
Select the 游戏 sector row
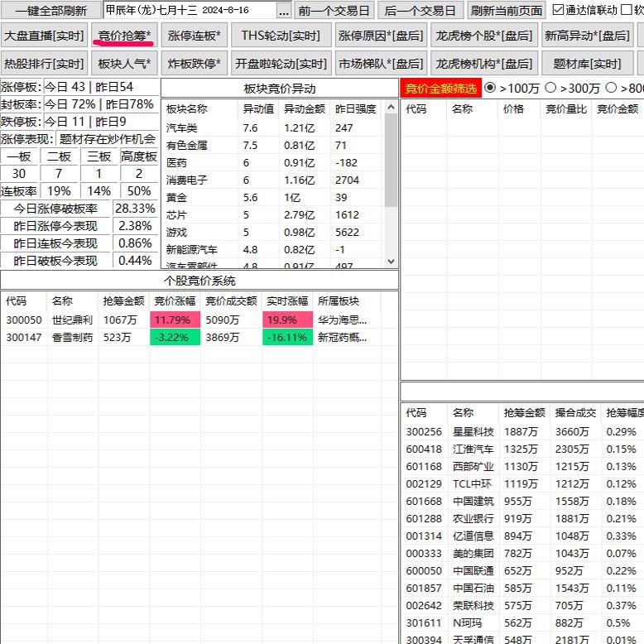click(273, 232)
